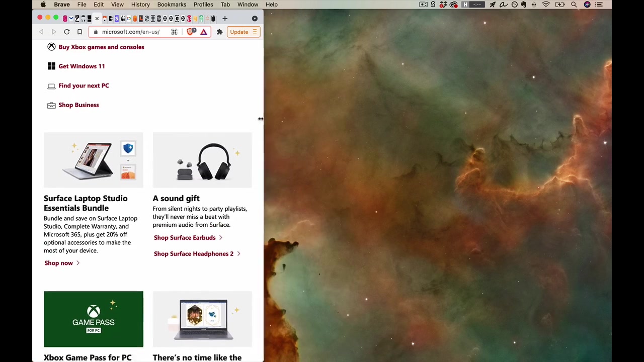Click the Creative Cloud menu bar icon
Screen dimensions: 644x362
point(454,5)
